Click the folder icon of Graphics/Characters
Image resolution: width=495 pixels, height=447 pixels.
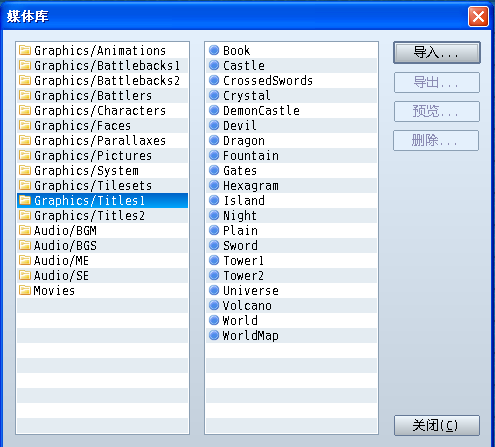tap(25, 110)
